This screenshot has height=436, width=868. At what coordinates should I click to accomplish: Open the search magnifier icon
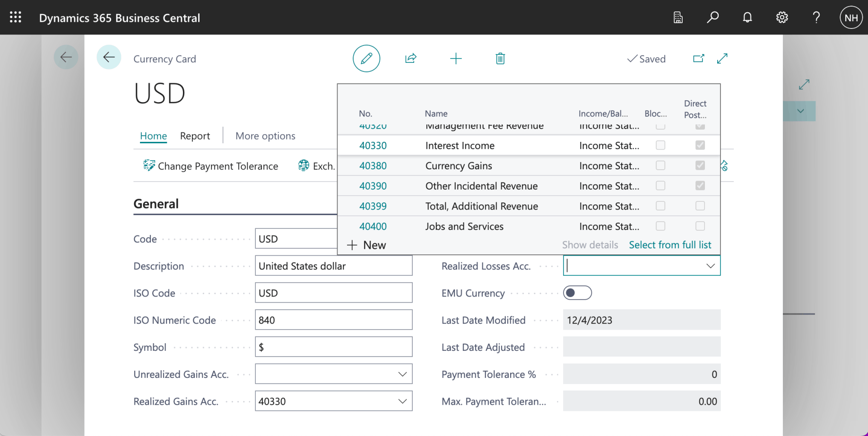712,17
